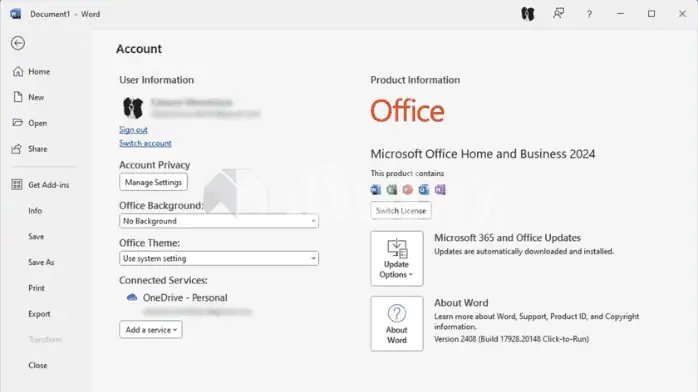This screenshot has width=698, height=392.
Task: Expand the Office Theme dropdown
Action: click(x=219, y=259)
